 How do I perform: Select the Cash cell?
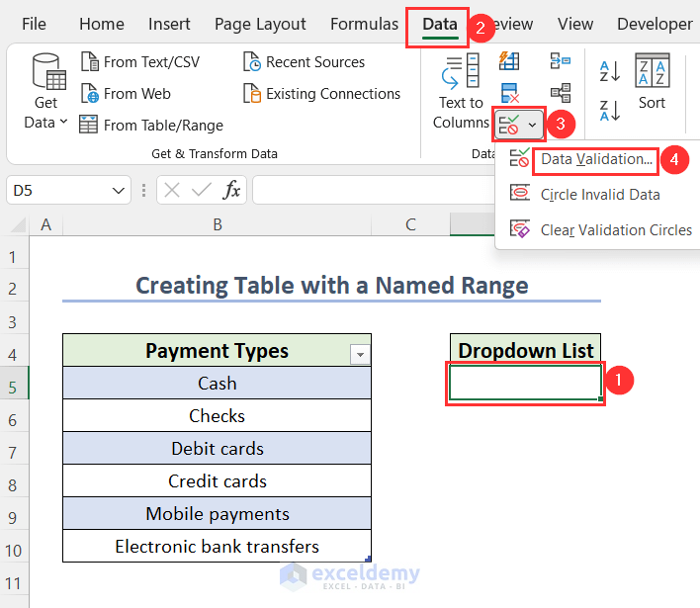coord(217,383)
